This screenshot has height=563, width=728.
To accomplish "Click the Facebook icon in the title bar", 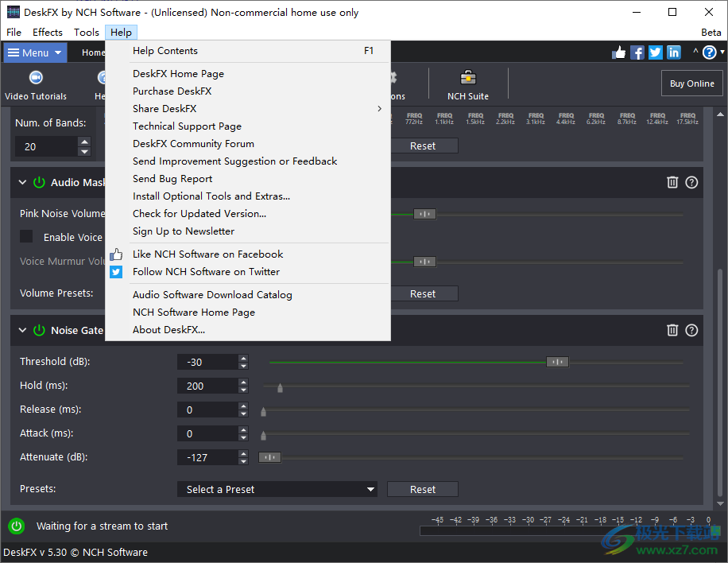I will tap(637, 52).
